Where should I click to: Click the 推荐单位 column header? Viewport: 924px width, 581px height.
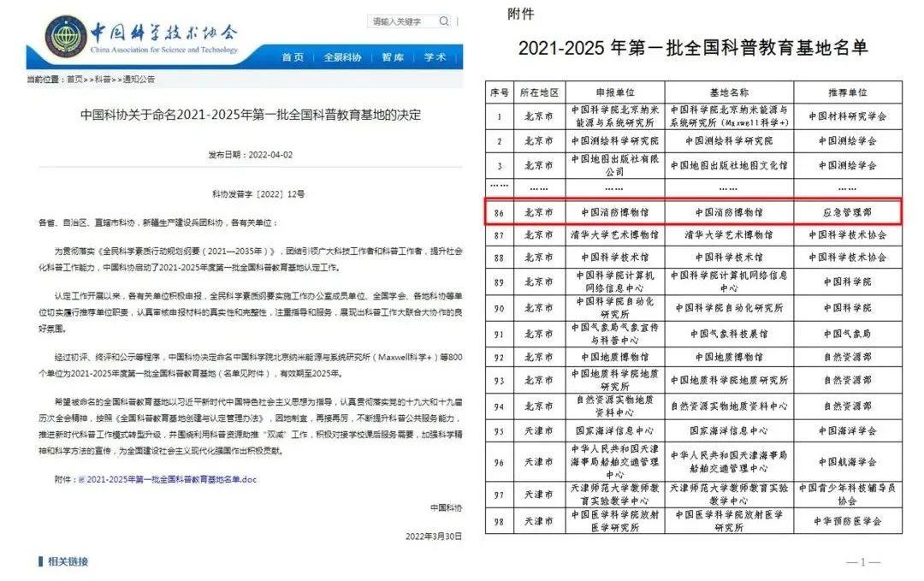point(847,92)
